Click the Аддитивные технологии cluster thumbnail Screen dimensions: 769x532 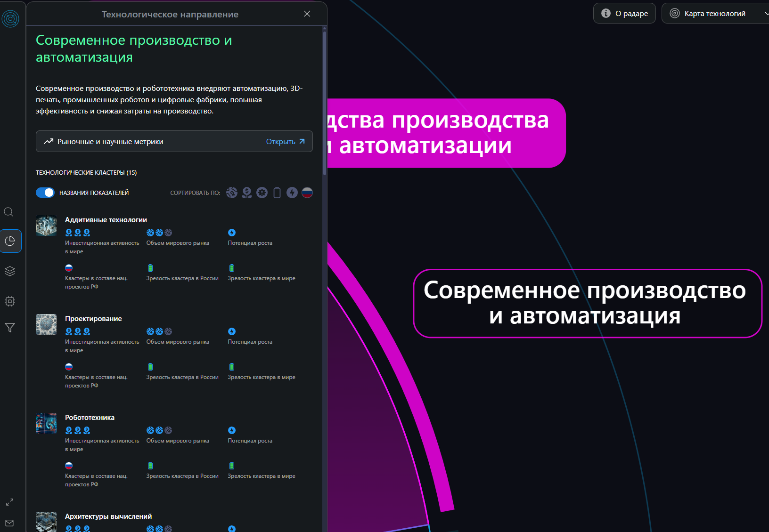coord(46,226)
